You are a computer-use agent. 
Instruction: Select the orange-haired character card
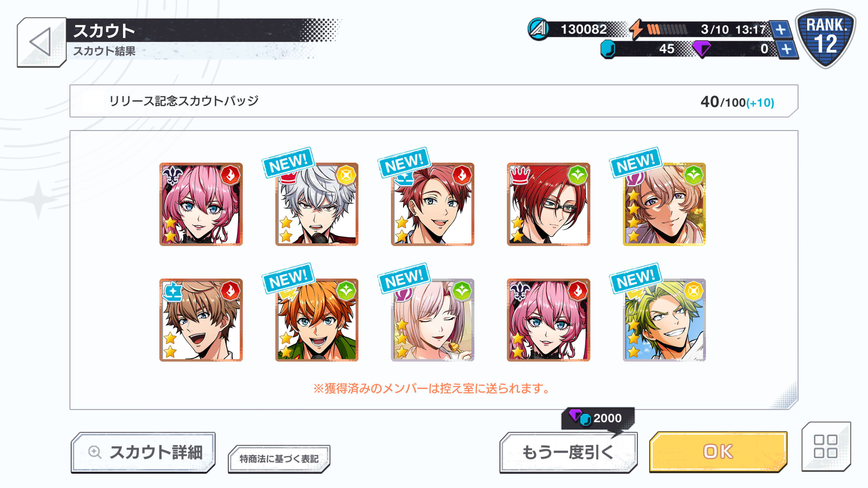click(317, 320)
